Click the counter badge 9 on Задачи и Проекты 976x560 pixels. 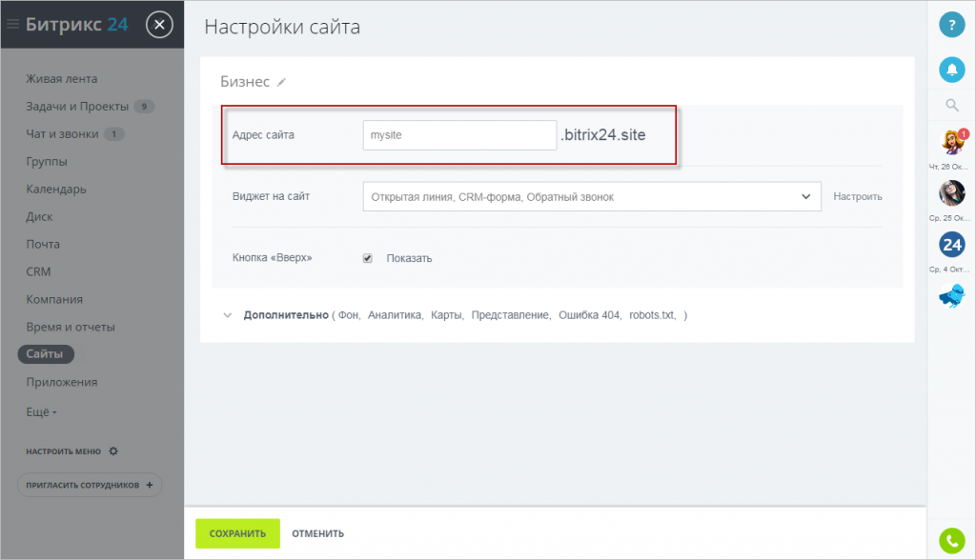click(144, 107)
